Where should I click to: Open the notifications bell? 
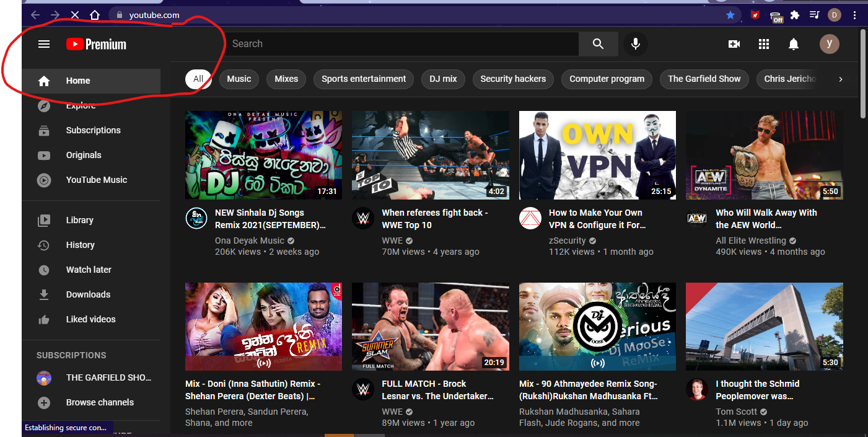pyautogui.click(x=794, y=44)
